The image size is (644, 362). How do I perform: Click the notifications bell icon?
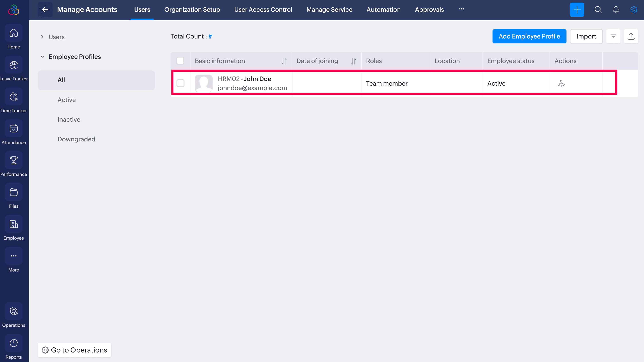pos(616,10)
